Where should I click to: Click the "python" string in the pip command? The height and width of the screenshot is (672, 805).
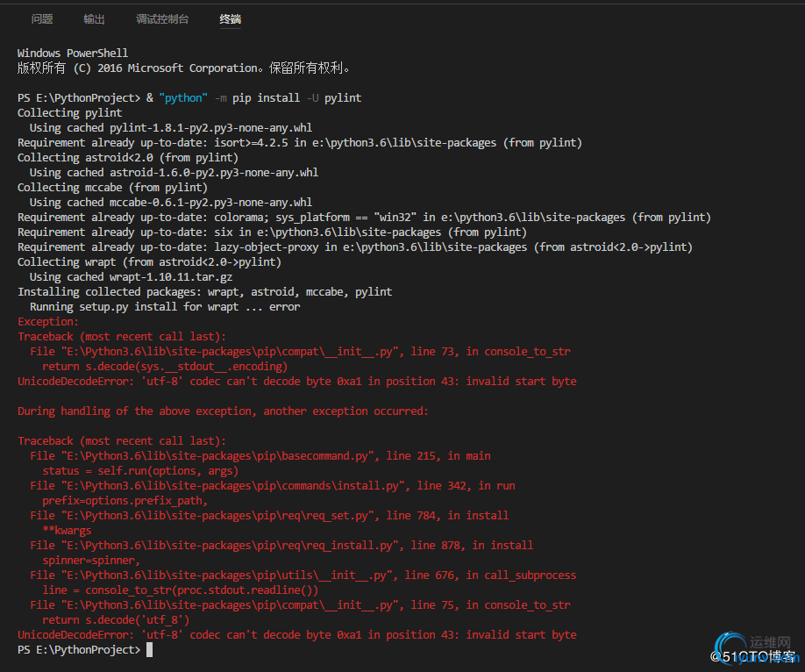point(183,97)
